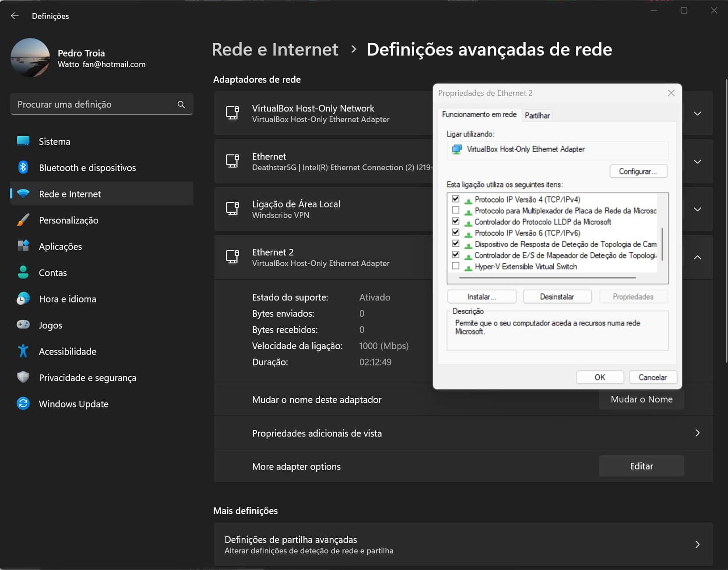Enable Protocolo para Multiplexador de Placa checkbox

point(456,210)
